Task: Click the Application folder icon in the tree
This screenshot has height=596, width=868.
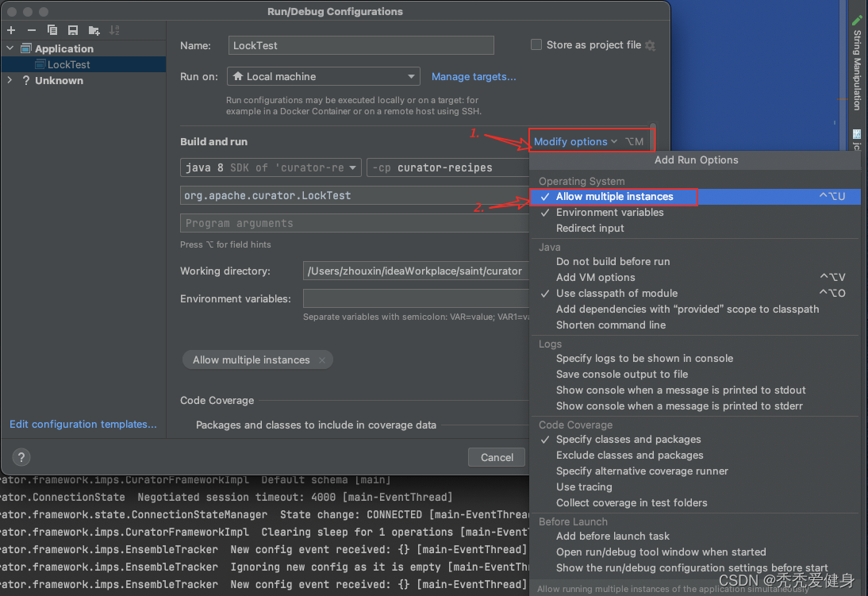Action: (26, 48)
